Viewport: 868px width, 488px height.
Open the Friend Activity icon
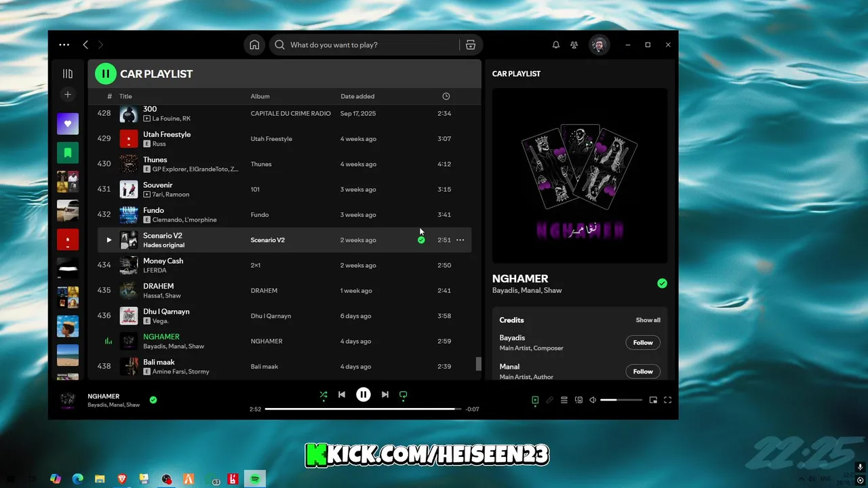574,45
